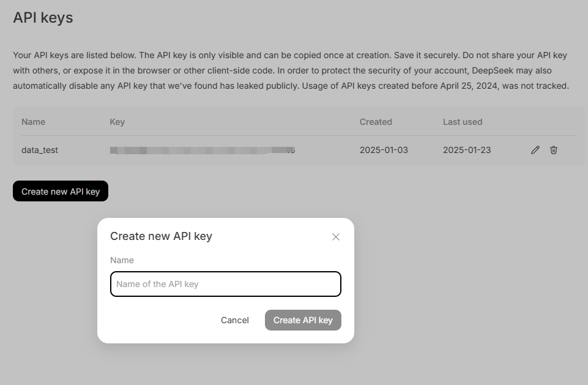588x385 pixels.
Task: Click the blurred API key value
Action: 202,150
